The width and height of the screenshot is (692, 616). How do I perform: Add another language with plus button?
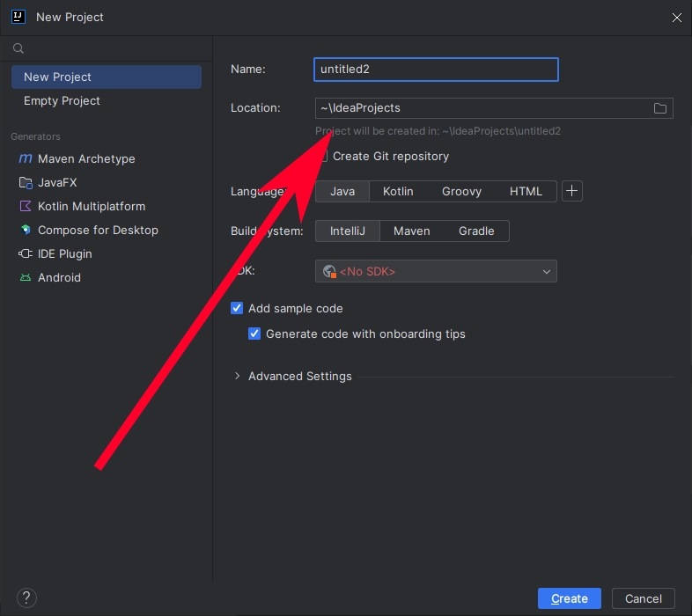[x=572, y=191]
